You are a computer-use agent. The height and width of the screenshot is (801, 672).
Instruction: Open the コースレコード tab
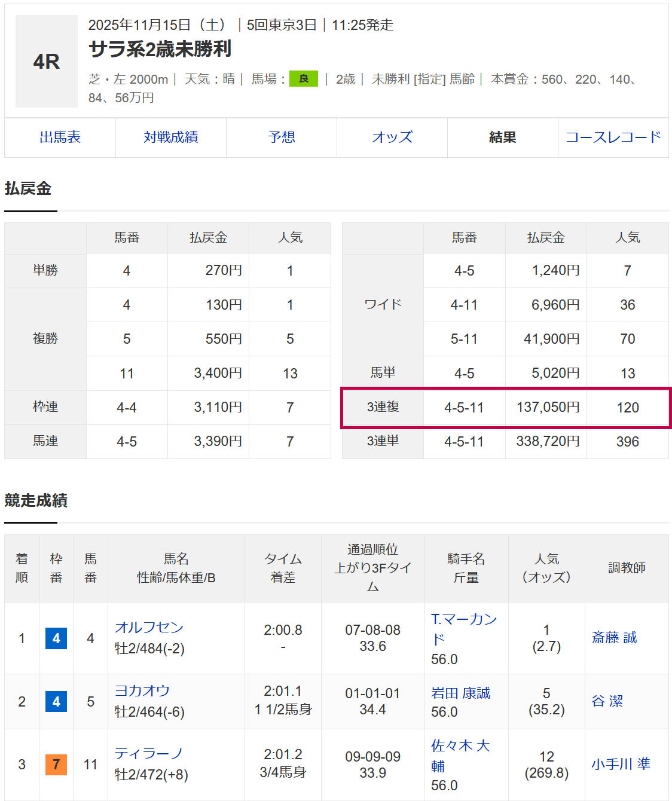(613, 137)
